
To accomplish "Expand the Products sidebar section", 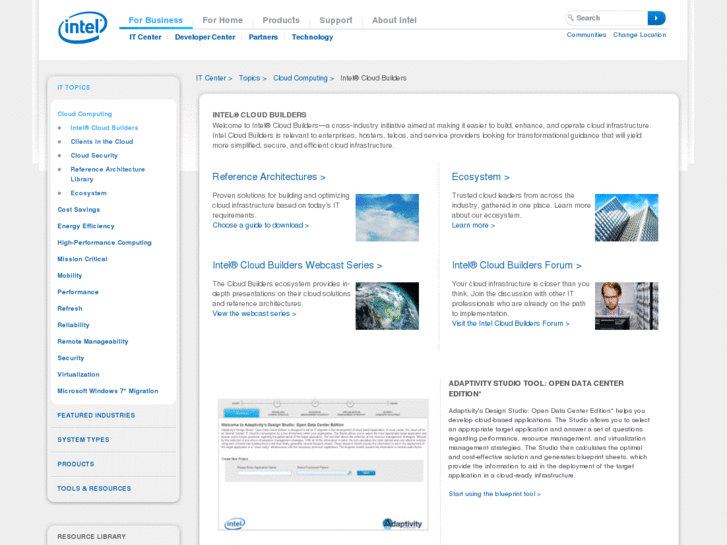I will point(76,464).
